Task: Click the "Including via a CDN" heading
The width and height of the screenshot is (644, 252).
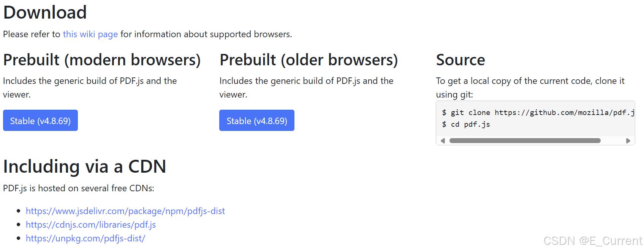Action: click(x=85, y=167)
